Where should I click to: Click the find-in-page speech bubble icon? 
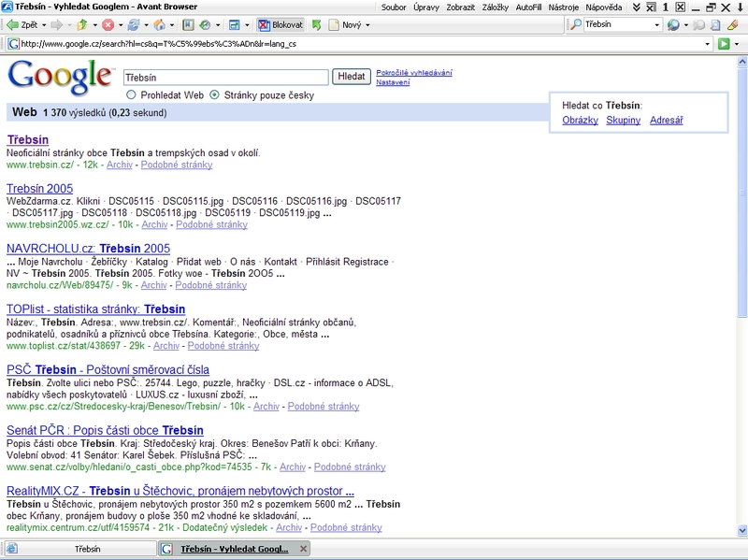tap(698, 25)
